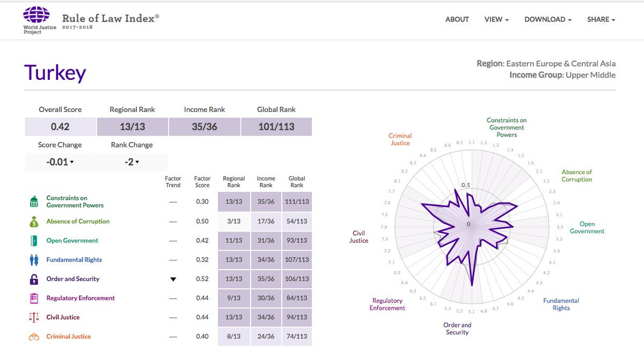Click the global rank cell 94/113
The image size is (644, 350).
[x=297, y=317]
